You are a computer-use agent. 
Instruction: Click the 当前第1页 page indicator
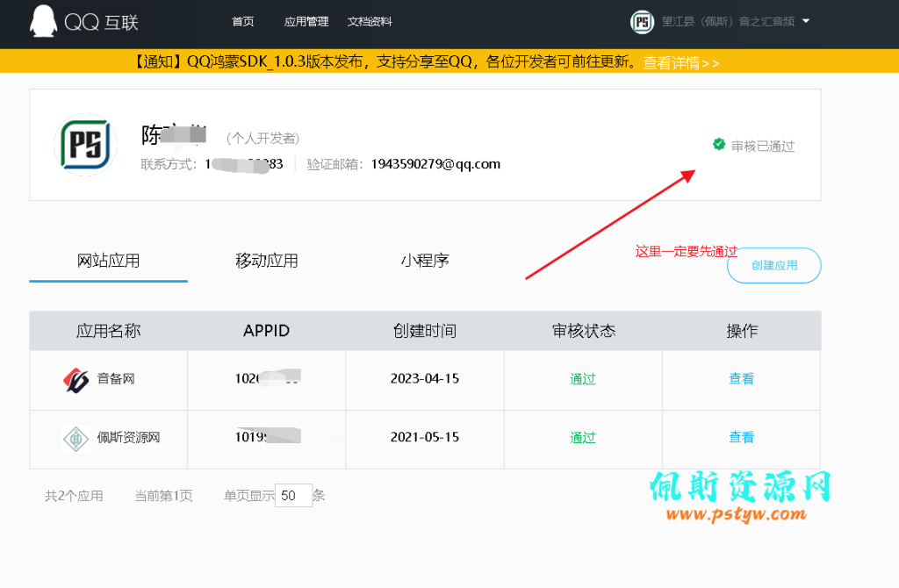coord(163,496)
